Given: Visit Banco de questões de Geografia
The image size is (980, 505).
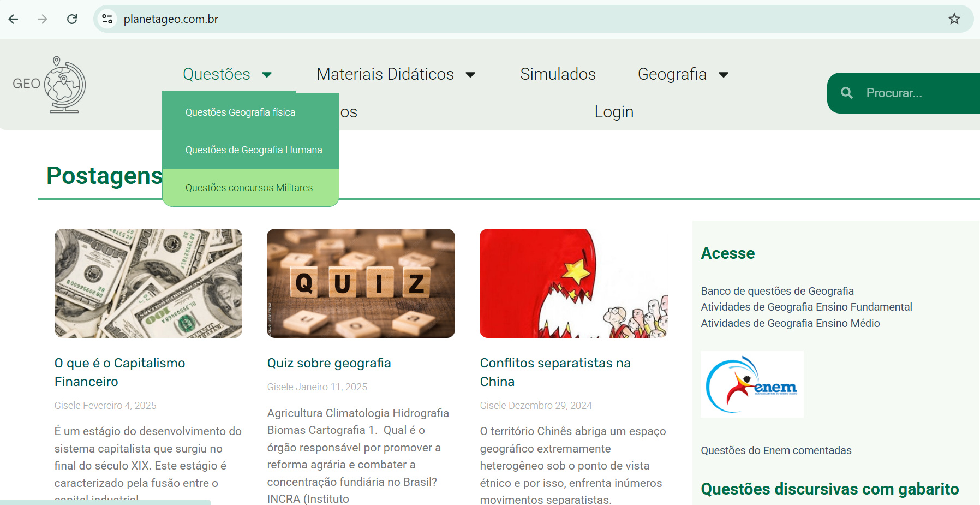Looking at the screenshot, I should pyautogui.click(x=777, y=291).
